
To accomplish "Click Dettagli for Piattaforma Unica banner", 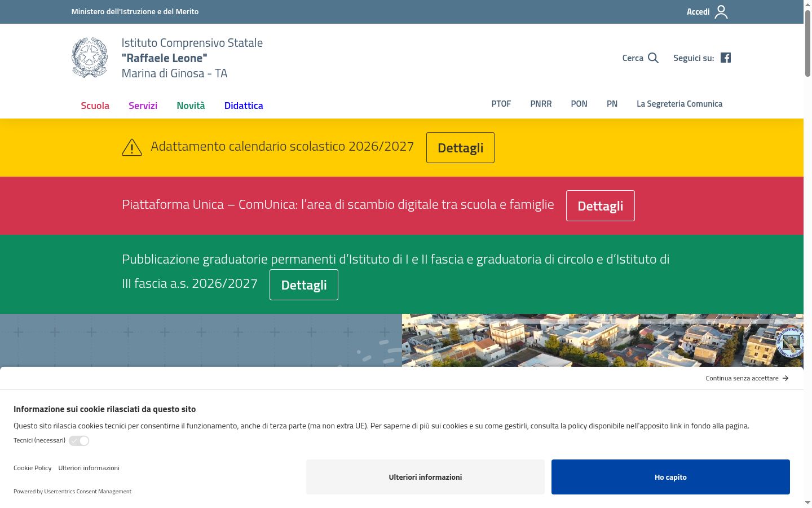I will (600, 206).
